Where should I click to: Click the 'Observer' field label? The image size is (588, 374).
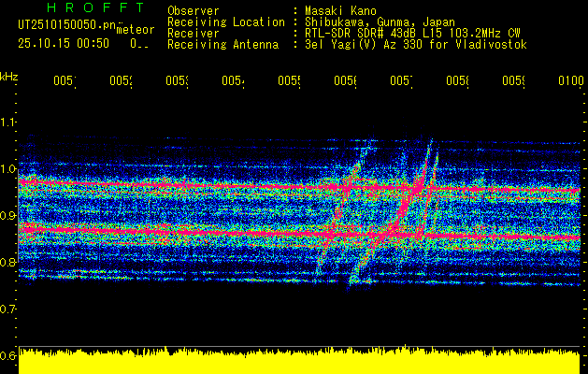194,10
